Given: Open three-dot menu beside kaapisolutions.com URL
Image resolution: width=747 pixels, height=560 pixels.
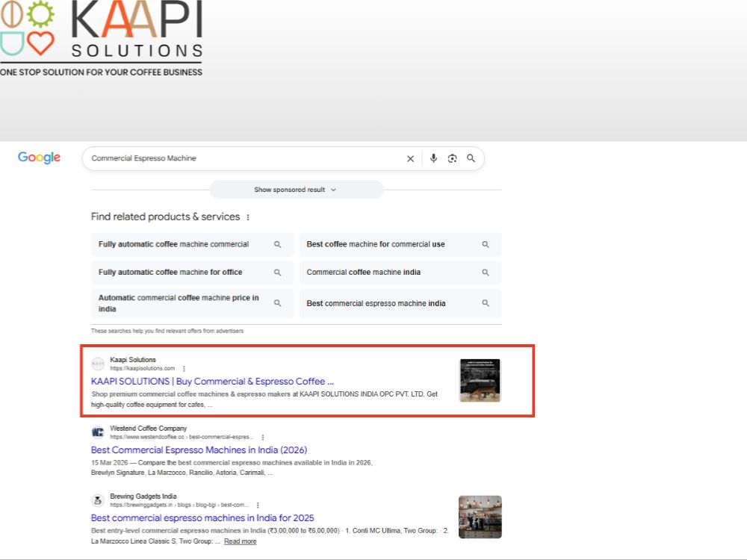Looking at the screenshot, I should 184,369.
